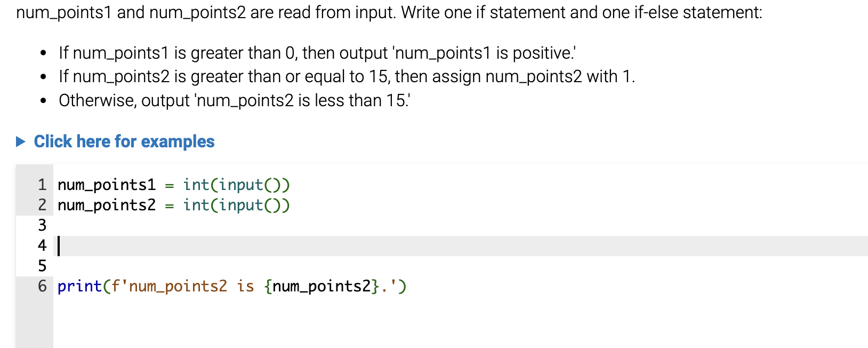Select the num_points1 variable on line 1

[x=106, y=185]
